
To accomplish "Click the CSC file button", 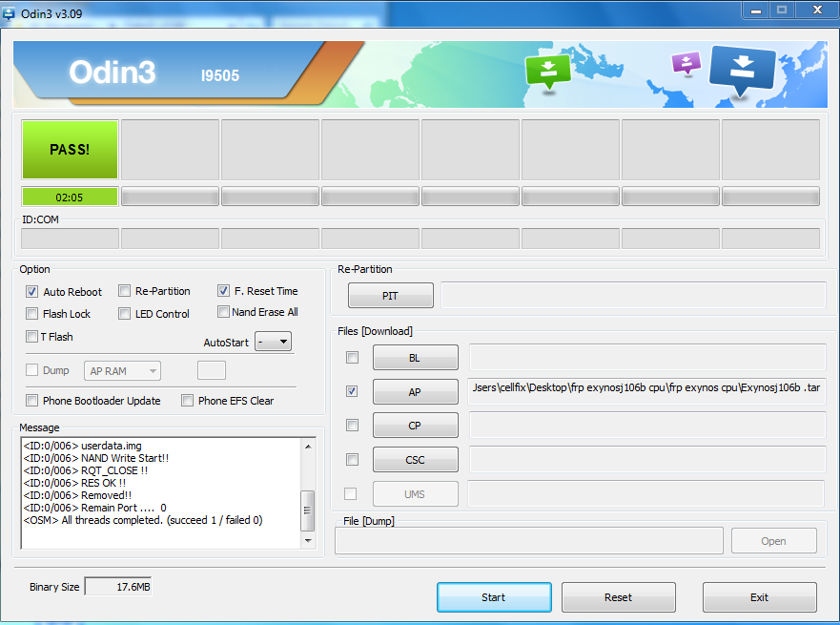I will (x=415, y=460).
